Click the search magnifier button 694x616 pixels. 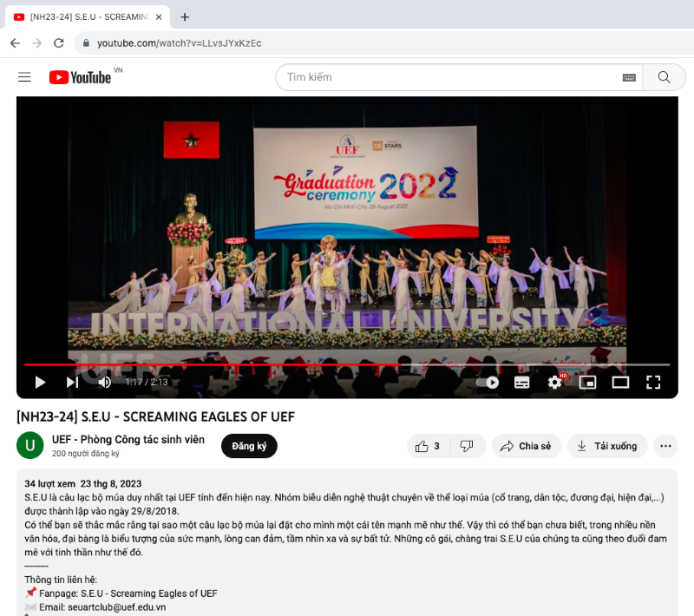click(x=664, y=77)
